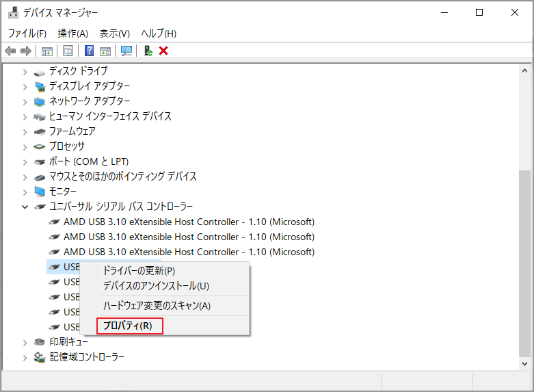Select the ヒューマン インターフェイス デバイス label
Screen dimensions: 534x392
(110, 116)
